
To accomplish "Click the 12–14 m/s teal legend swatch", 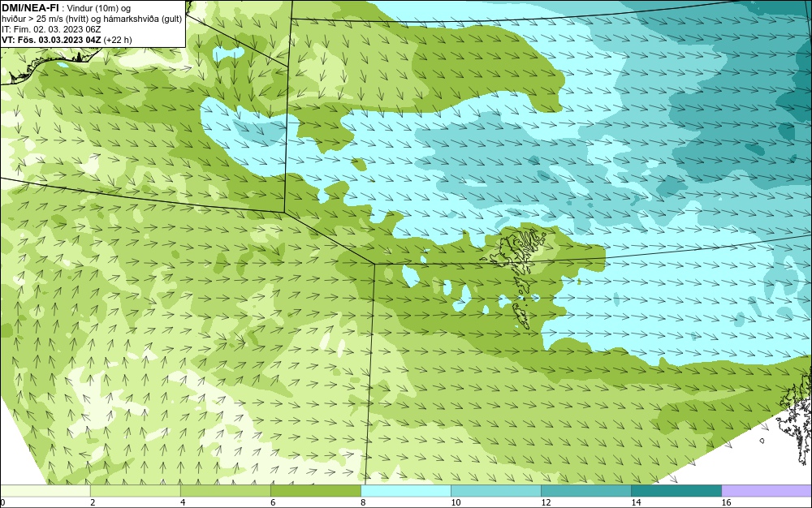I will pyautogui.click(x=586, y=490).
